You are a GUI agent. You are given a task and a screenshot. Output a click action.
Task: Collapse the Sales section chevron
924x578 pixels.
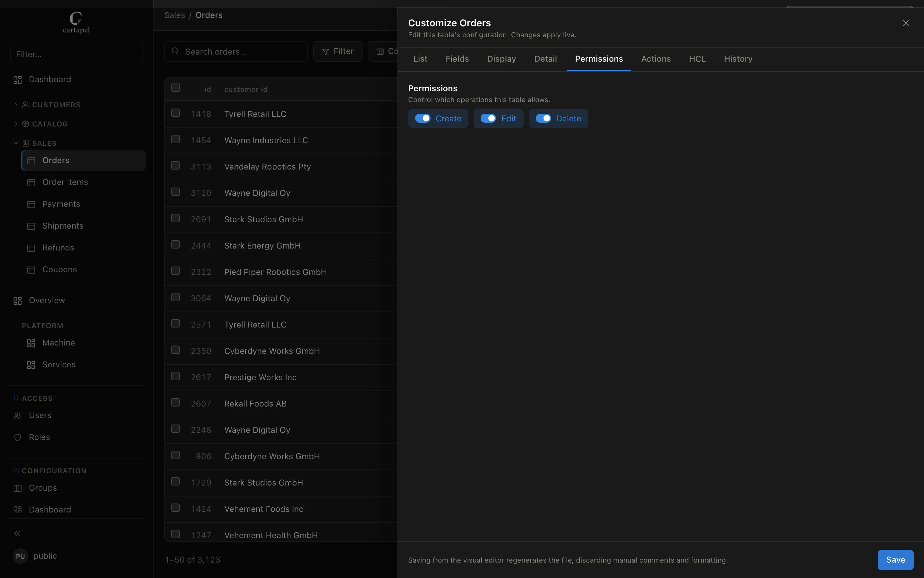click(16, 143)
